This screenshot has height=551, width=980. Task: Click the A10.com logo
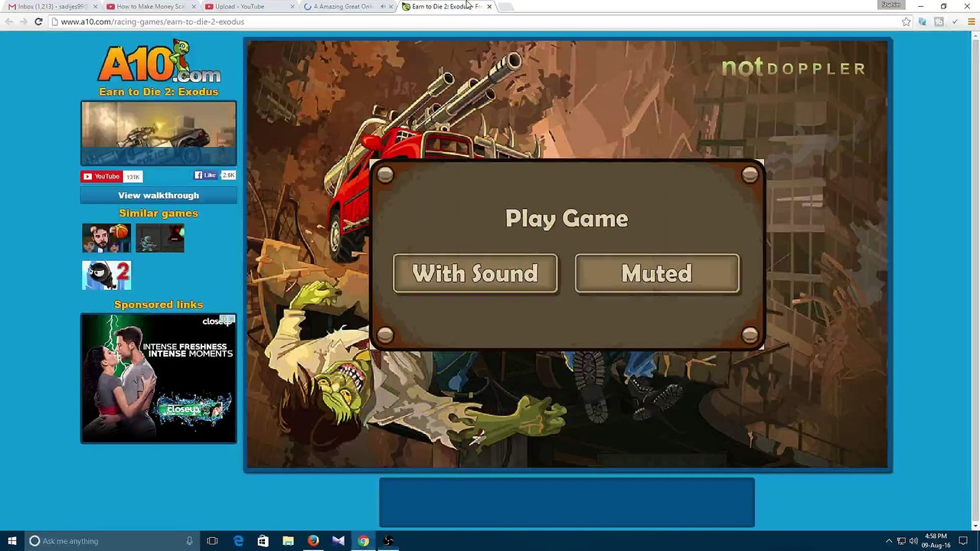[x=158, y=62]
